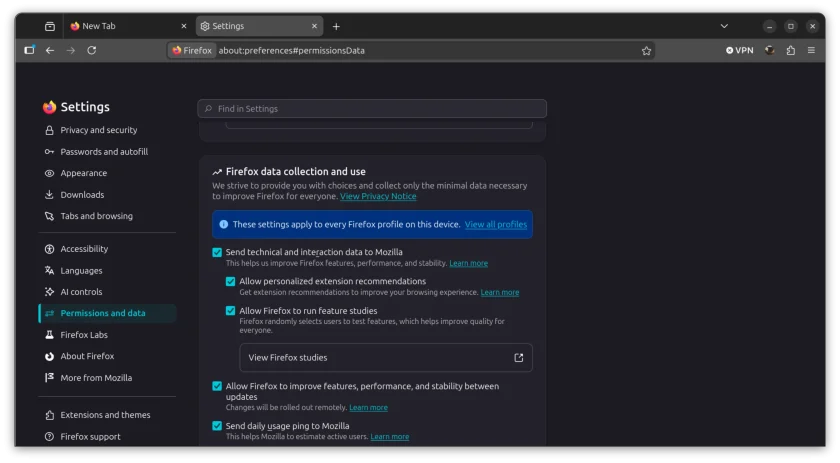Close the New Tab tab

click(184, 26)
